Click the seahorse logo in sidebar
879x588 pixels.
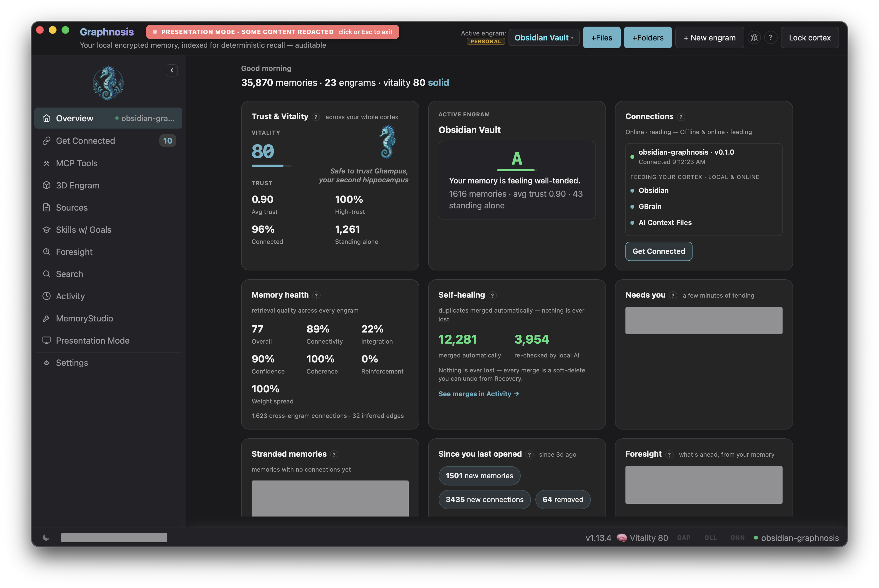coord(108,83)
